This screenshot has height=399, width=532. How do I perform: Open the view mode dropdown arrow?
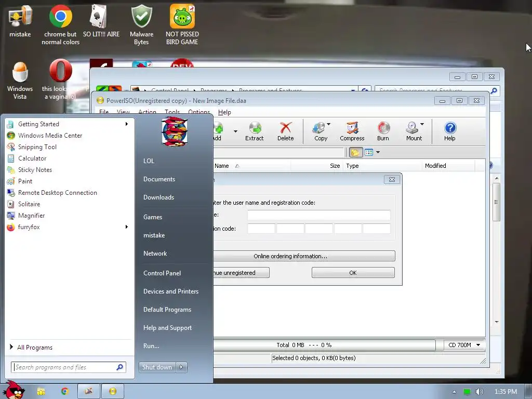pyautogui.click(x=378, y=152)
